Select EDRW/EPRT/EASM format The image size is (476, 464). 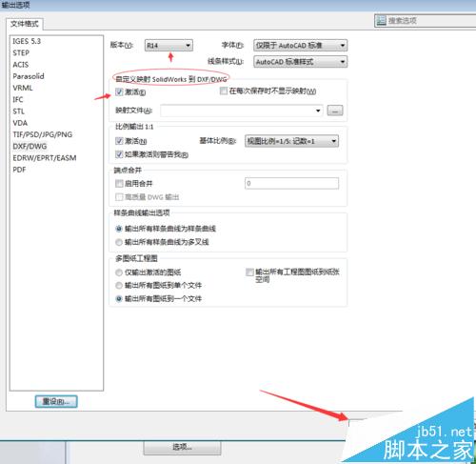[x=45, y=158]
